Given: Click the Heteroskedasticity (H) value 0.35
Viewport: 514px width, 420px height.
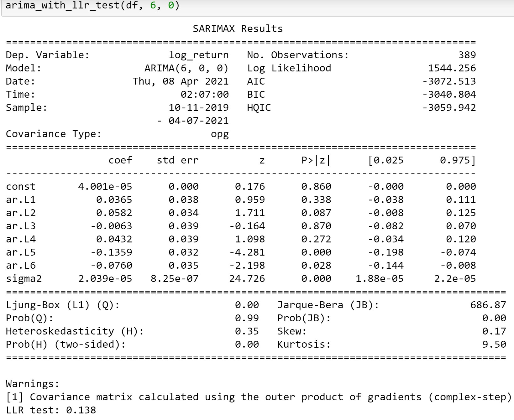Looking at the screenshot, I should click(247, 331).
